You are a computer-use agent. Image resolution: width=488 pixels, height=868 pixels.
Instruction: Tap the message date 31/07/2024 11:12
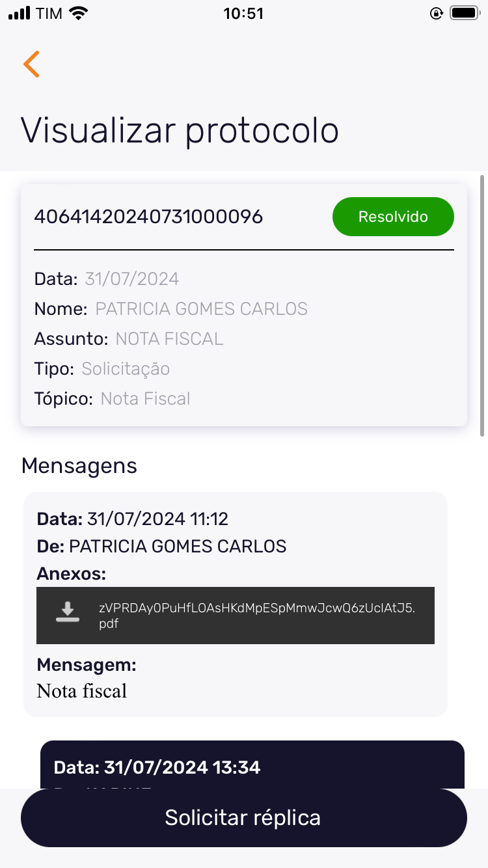pos(157,519)
